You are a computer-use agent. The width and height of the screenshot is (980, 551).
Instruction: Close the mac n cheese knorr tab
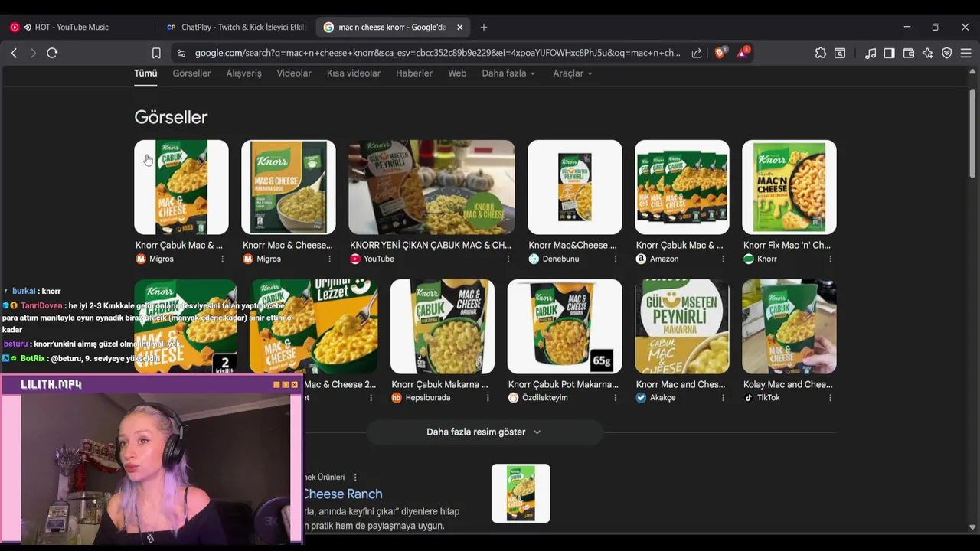coord(459,27)
